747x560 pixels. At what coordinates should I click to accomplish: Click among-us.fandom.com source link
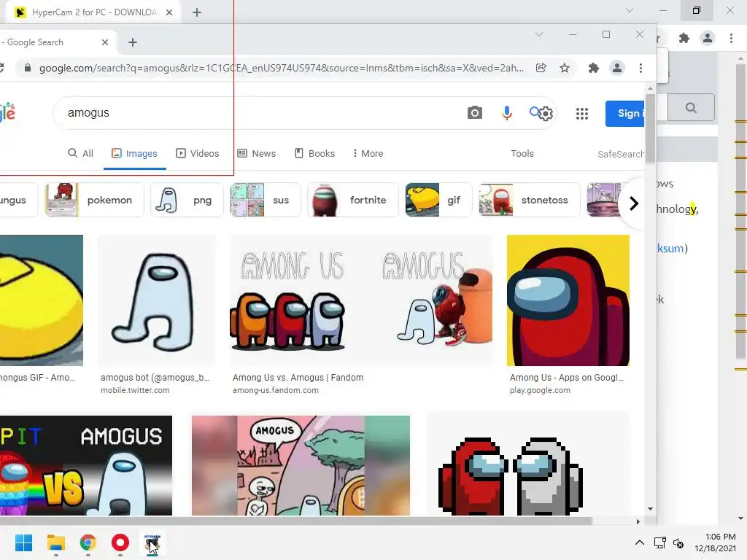(x=276, y=390)
